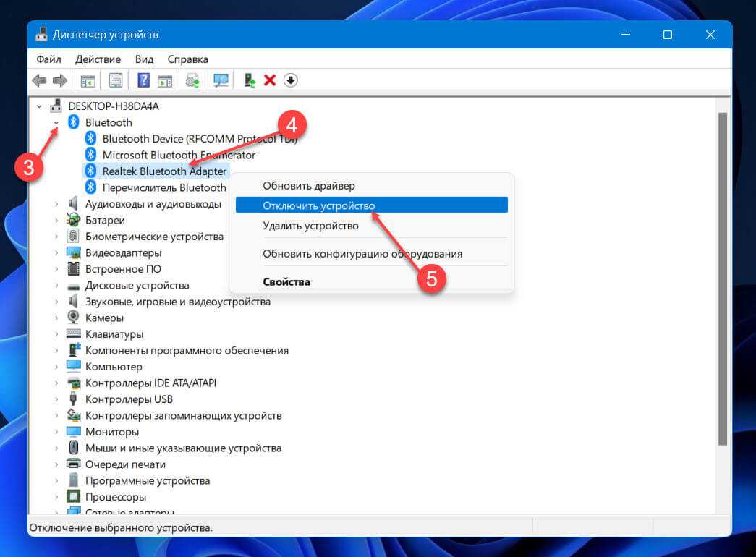Open Свойства from the context menu
This screenshot has height=557, width=756.
tap(371, 281)
